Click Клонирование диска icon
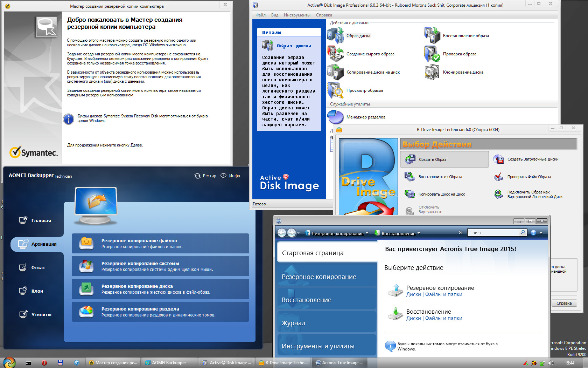 432,72
